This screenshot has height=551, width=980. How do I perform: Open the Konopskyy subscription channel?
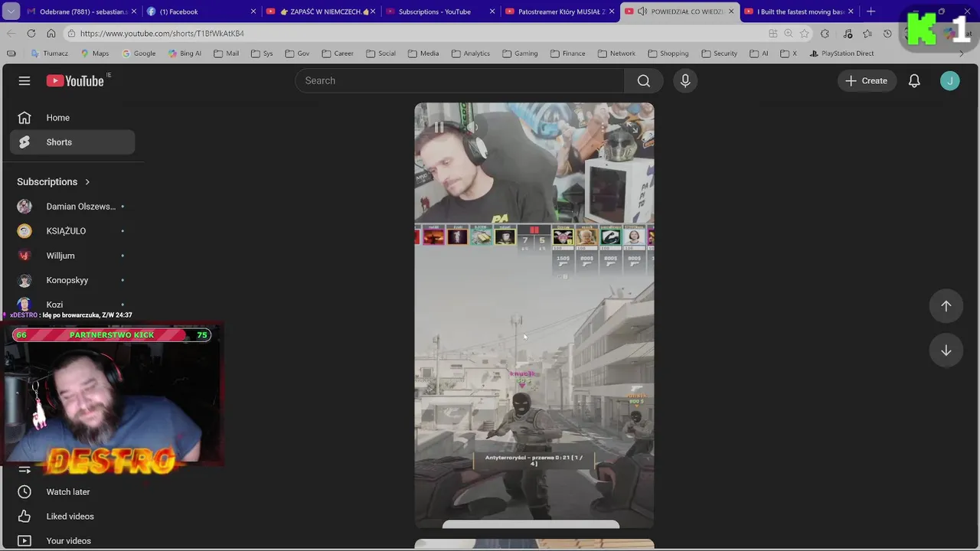[x=73, y=280]
